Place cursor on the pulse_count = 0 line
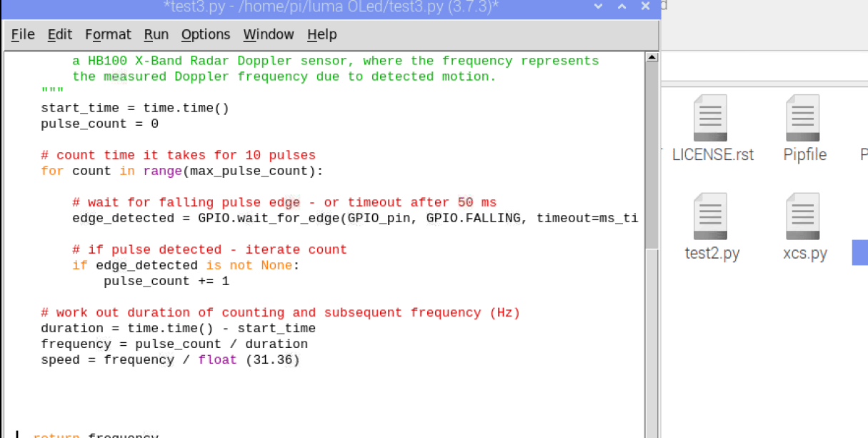The image size is (868, 438). click(x=100, y=124)
